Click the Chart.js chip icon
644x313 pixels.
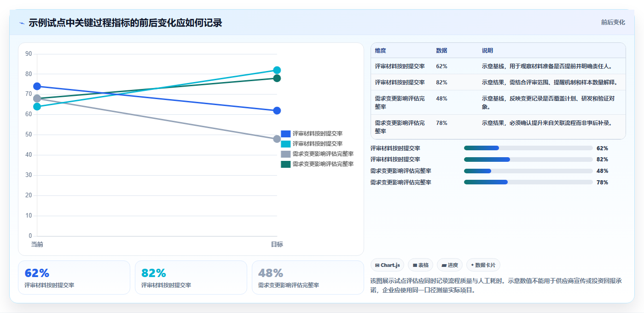point(377,265)
